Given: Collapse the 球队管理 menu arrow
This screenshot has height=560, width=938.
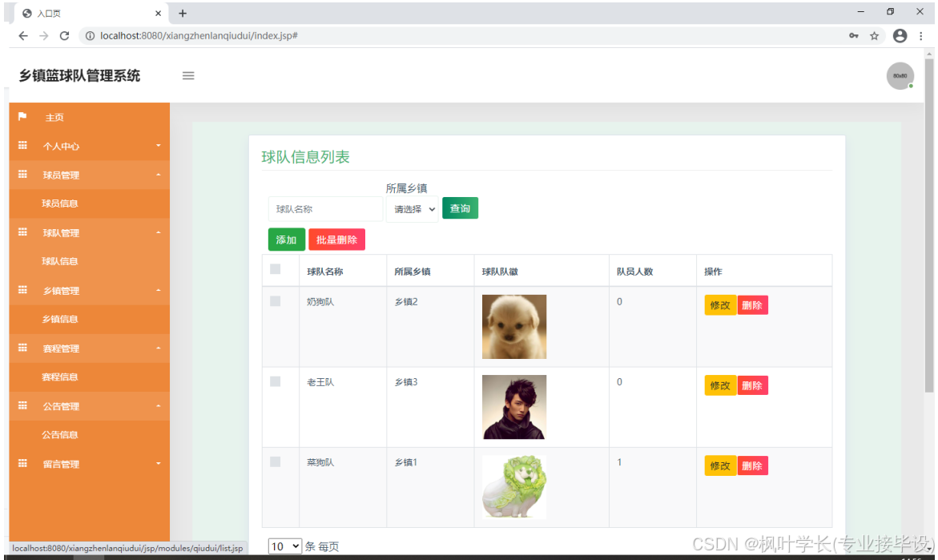Looking at the screenshot, I should coord(159,232).
